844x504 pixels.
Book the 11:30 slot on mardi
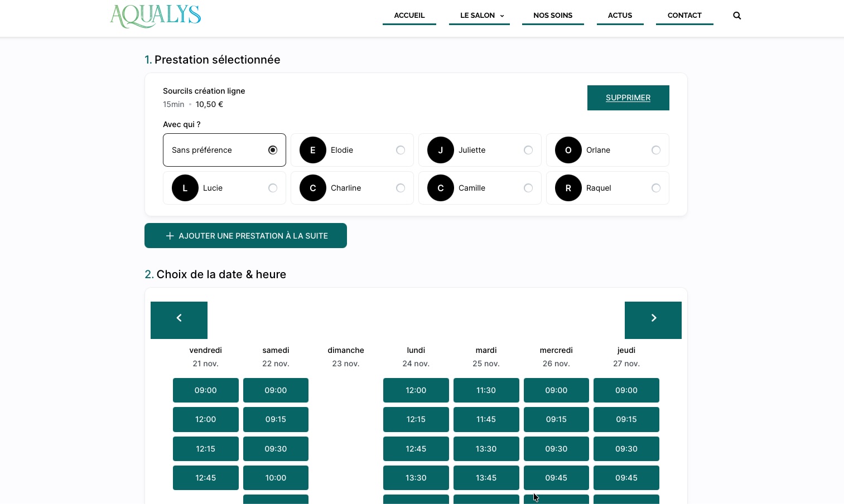click(x=486, y=390)
